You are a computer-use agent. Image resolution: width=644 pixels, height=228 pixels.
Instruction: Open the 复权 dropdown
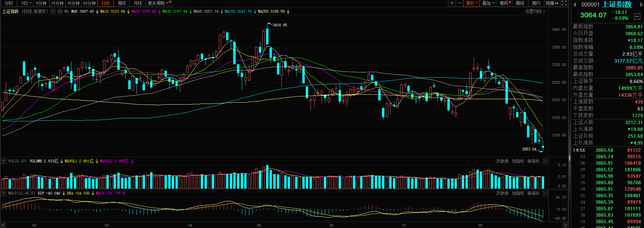(472, 3)
